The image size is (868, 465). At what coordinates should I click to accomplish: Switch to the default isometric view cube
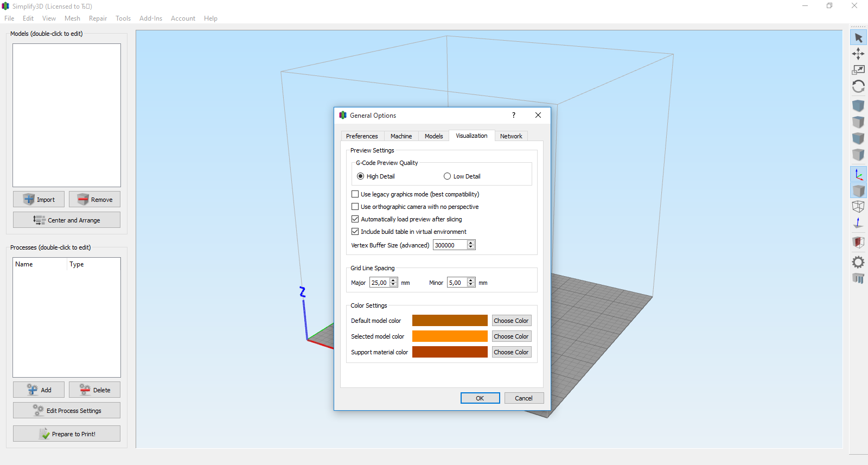tap(858, 105)
